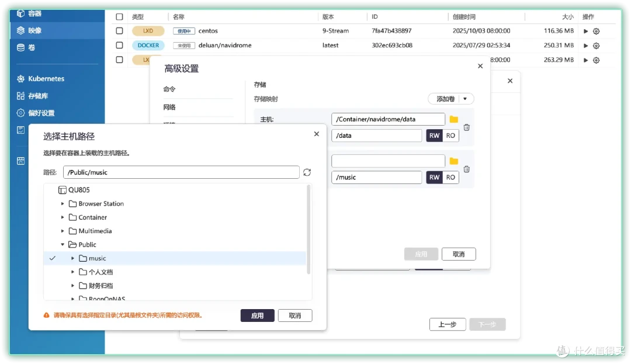Open the Add Volume dropdown arrow
631x364 pixels.
coord(466,99)
